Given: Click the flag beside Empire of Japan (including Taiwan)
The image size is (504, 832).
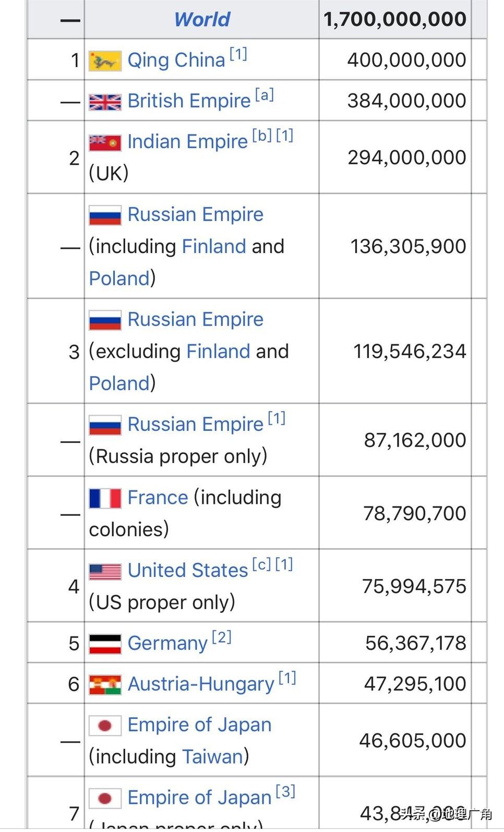Looking at the screenshot, I should click(105, 725).
